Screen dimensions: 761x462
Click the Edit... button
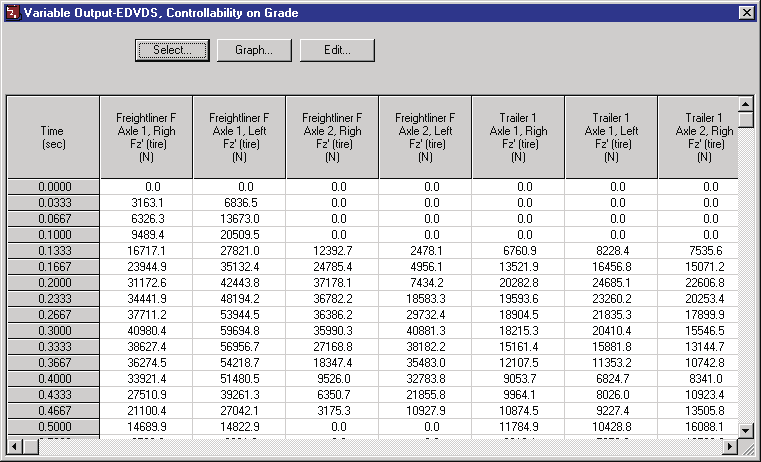337,50
